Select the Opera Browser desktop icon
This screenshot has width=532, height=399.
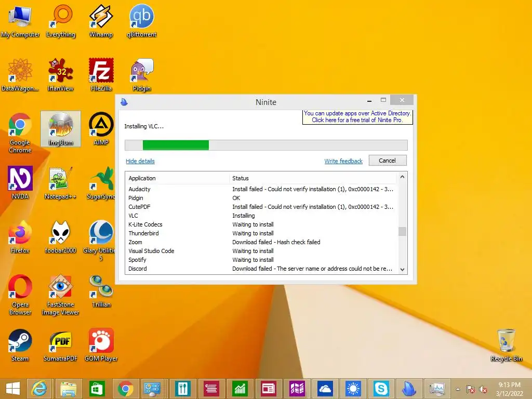(x=20, y=295)
